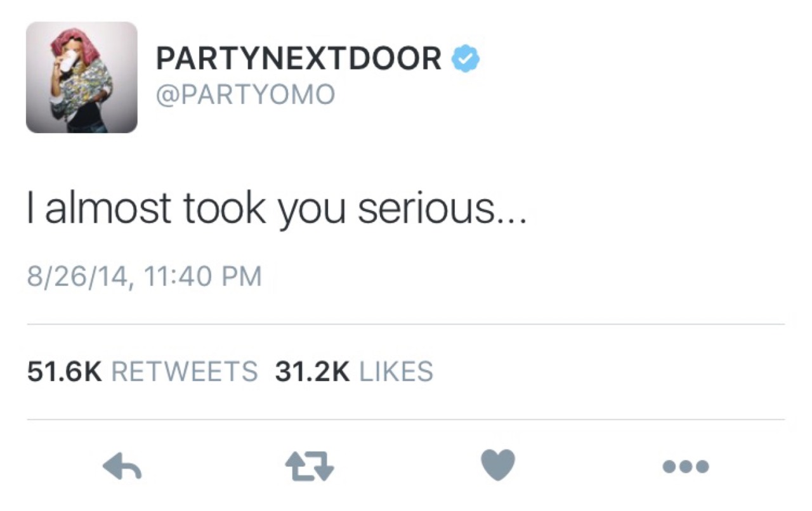812x511 pixels.
Task: View the 31.2K likes count
Action: (x=312, y=372)
